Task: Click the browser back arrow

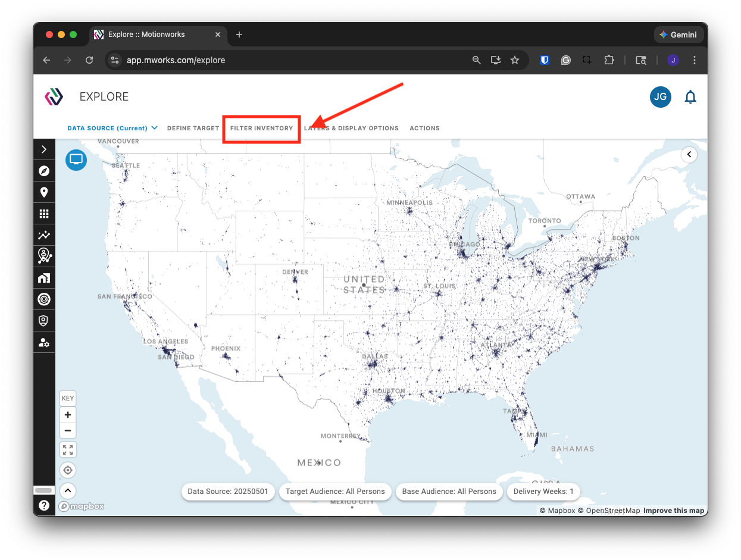Action: [47, 60]
